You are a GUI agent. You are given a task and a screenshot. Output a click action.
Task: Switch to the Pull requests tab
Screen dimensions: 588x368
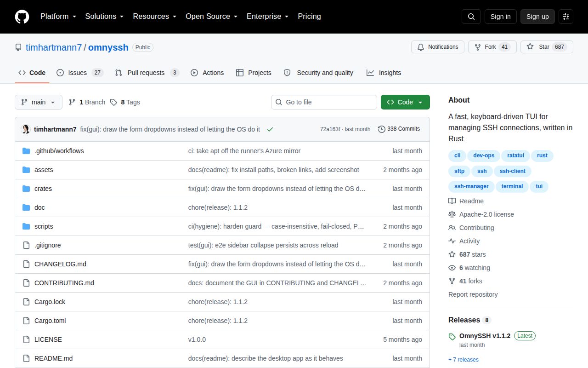[x=147, y=73]
